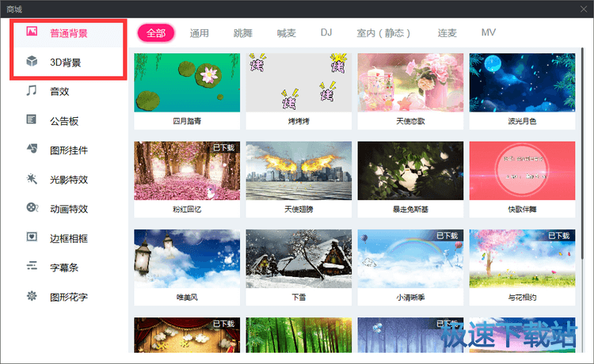Open 音效 sidebar label

59,92
